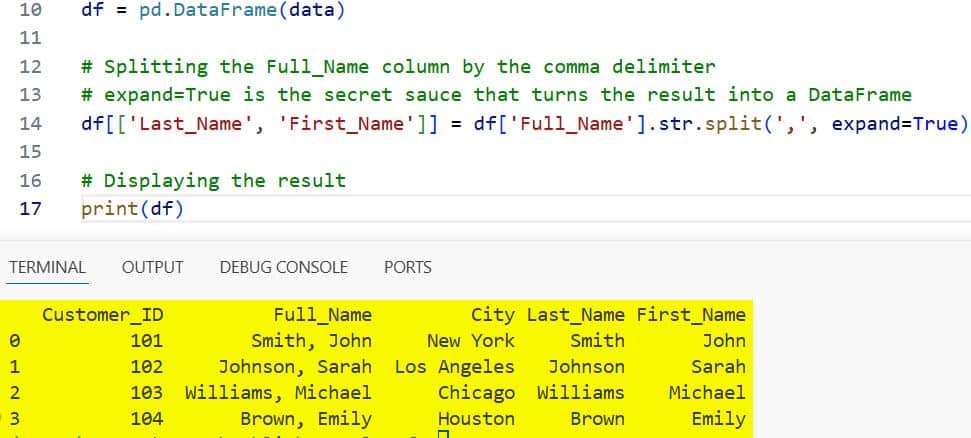Click 'Houston' in the terminal output
Image resolution: width=971 pixels, height=438 pixels.
point(476,419)
